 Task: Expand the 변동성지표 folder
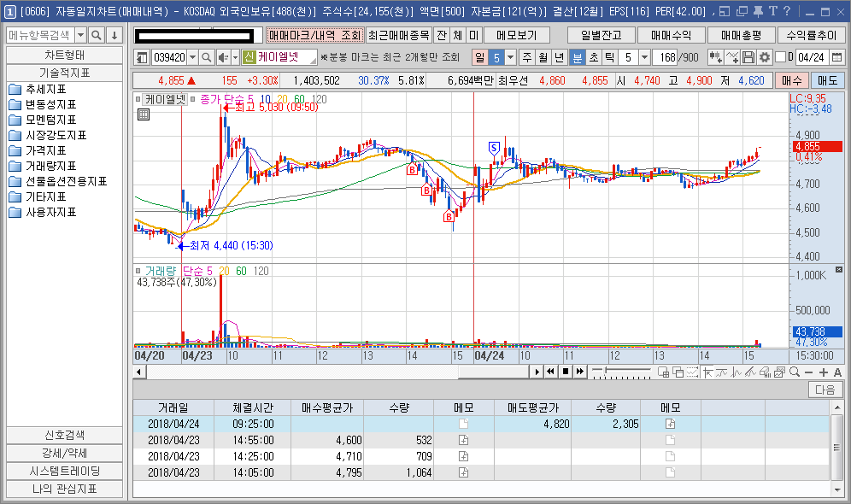coord(43,104)
